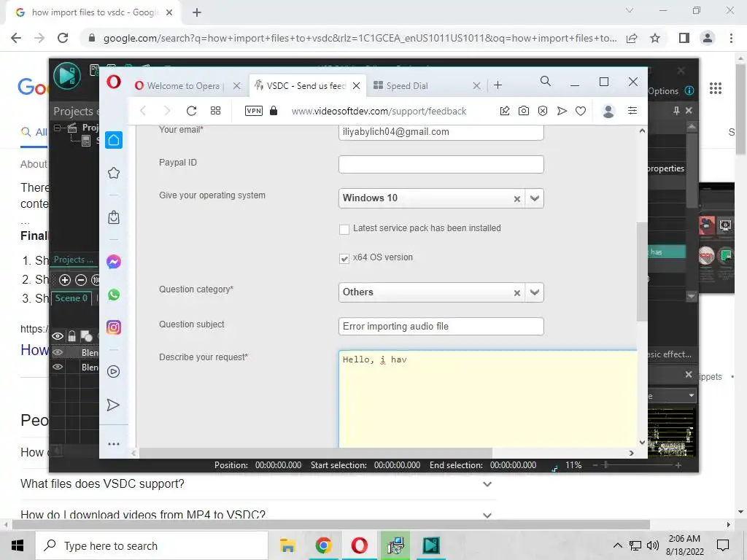Open Opera from the Windows taskbar
Screen dimensions: 747x560
359,545
